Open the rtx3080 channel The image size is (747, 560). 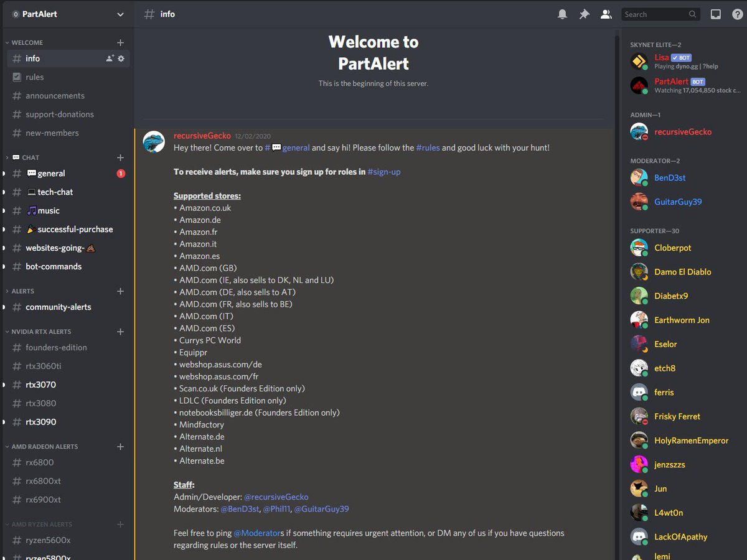click(68, 404)
